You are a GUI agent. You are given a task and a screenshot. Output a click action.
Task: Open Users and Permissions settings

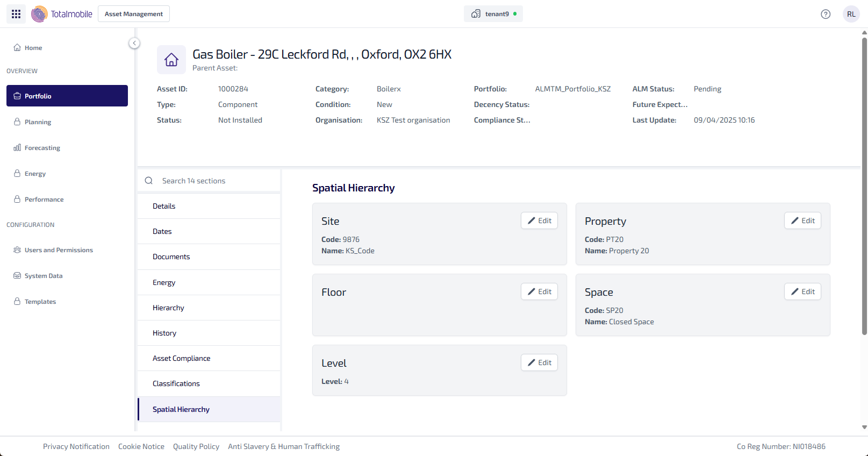click(x=59, y=250)
